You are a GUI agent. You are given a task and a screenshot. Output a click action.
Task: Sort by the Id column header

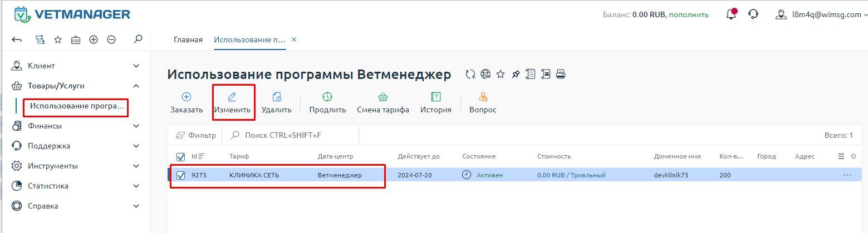pyautogui.click(x=198, y=156)
